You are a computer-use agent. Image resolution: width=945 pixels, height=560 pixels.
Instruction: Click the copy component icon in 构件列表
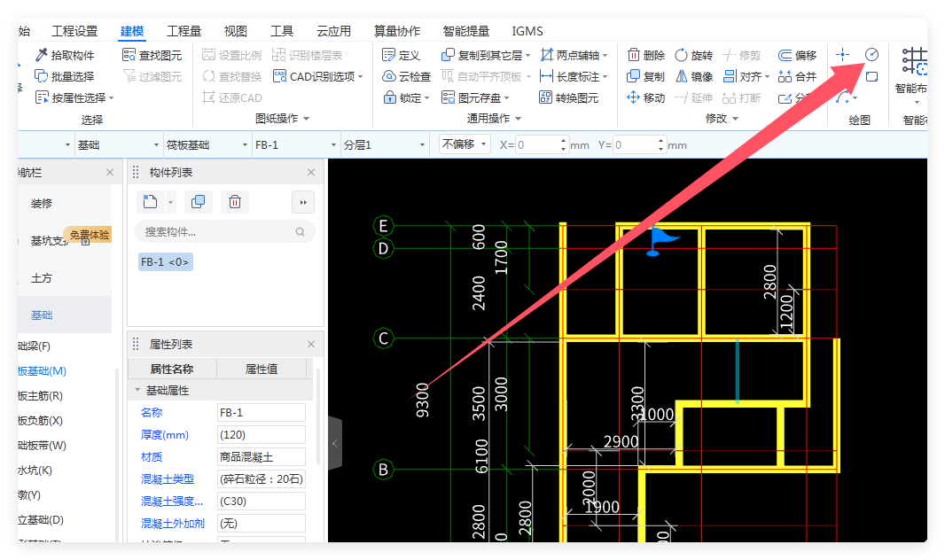pos(198,202)
